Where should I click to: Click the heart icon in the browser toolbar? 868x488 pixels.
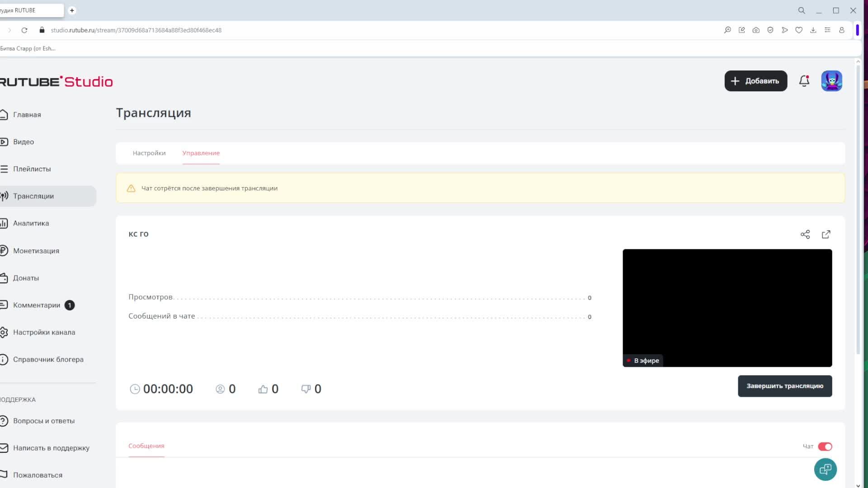coord(799,30)
